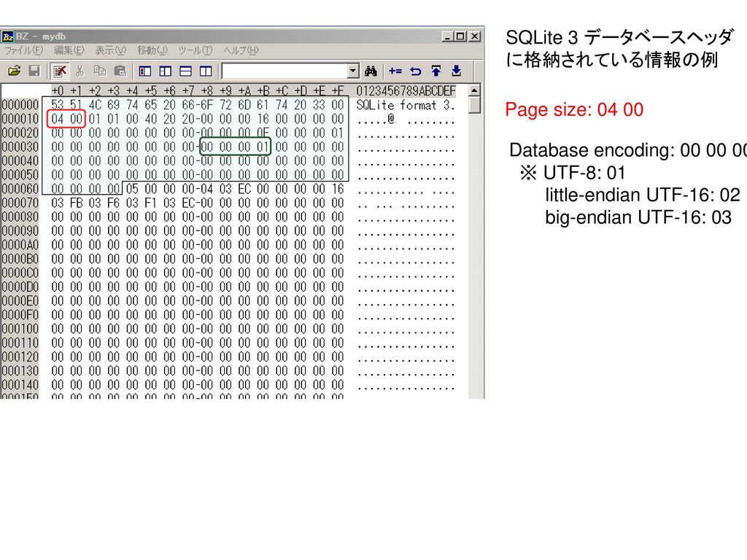747x560 pixels.
Task: Click address label 000100
Action: coord(20,329)
